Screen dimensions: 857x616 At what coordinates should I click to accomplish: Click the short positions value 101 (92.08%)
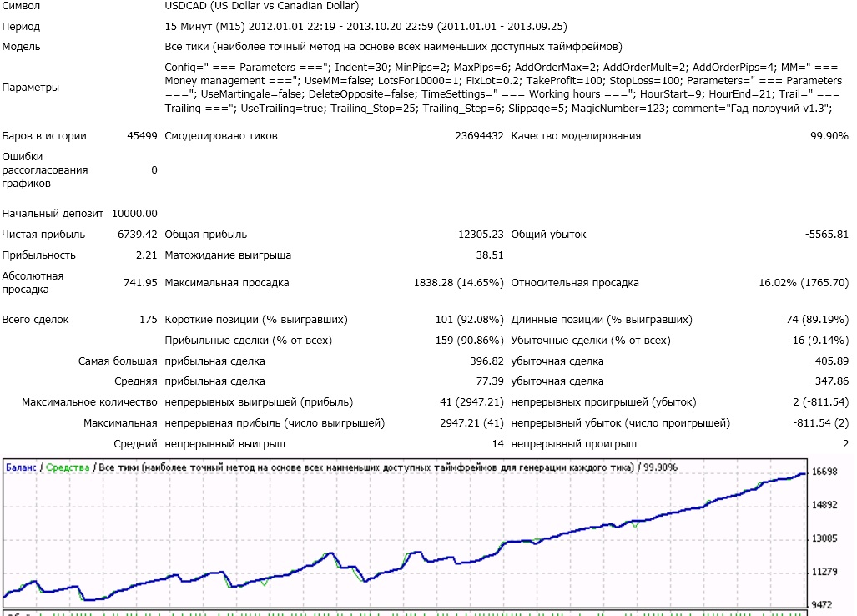pos(470,319)
